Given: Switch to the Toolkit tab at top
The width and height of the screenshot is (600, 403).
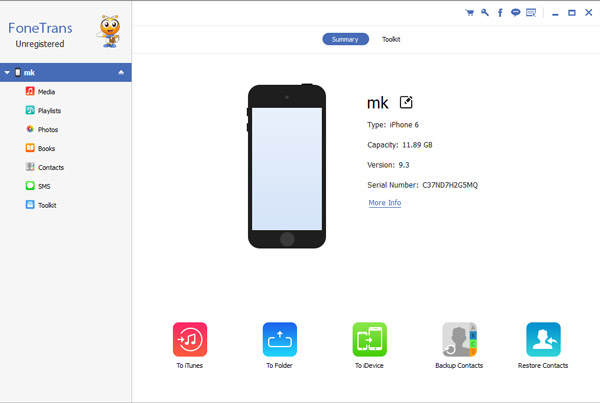Looking at the screenshot, I should click(391, 39).
